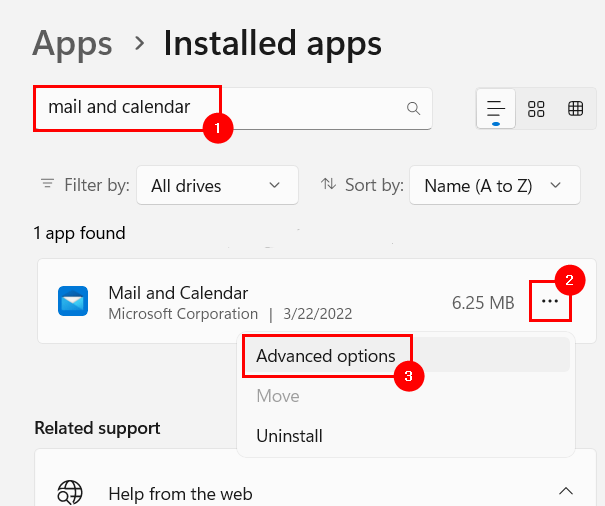The width and height of the screenshot is (605, 506).
Task: Switch to grid view layout
Action: [536, 109]
